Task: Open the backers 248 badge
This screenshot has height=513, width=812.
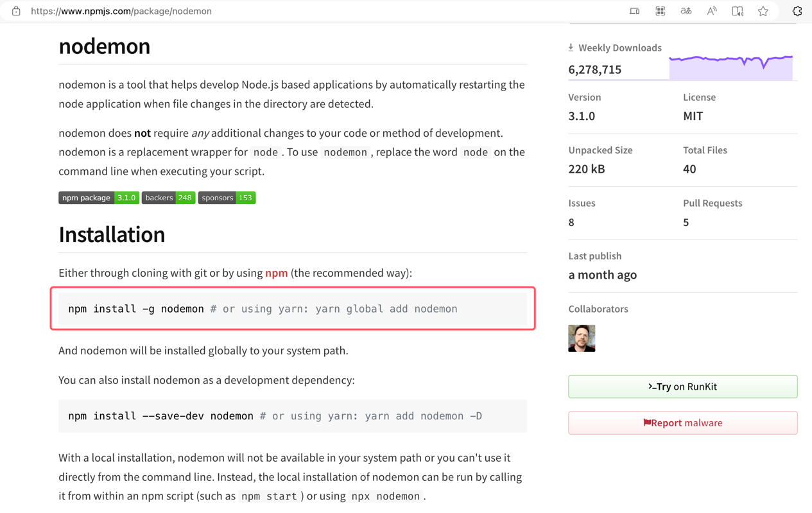Action: (x=168, y=198)
